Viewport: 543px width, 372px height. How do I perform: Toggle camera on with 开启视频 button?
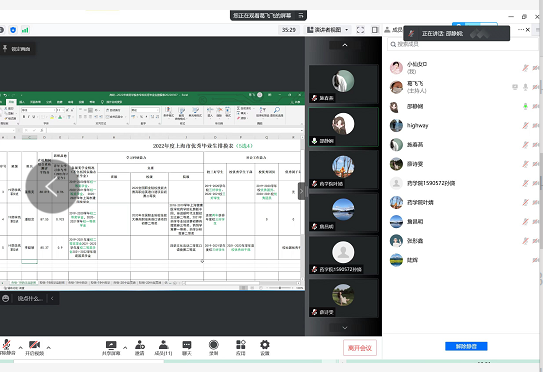click(x=34, y=348)
